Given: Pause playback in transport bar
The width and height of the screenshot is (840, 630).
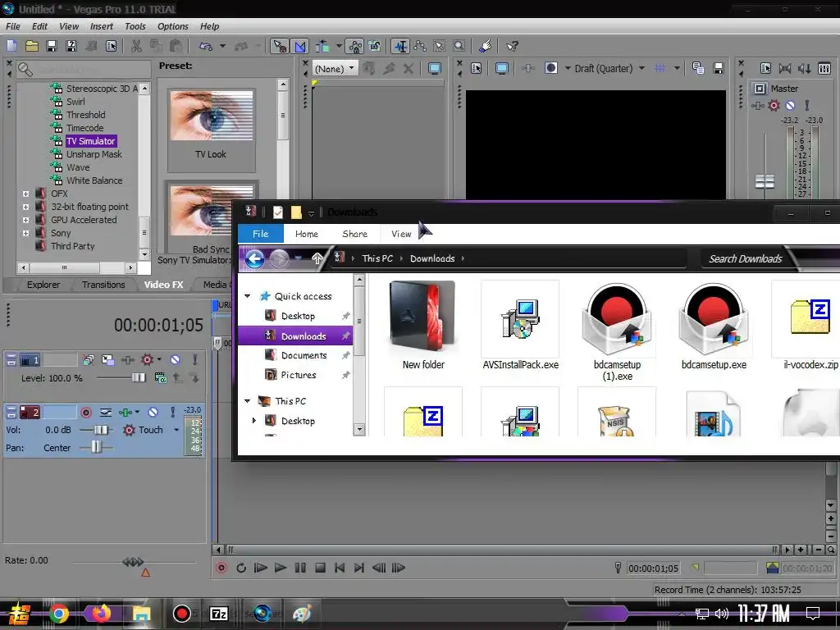Looking at the screenshot, I should [x=300, y=568].
